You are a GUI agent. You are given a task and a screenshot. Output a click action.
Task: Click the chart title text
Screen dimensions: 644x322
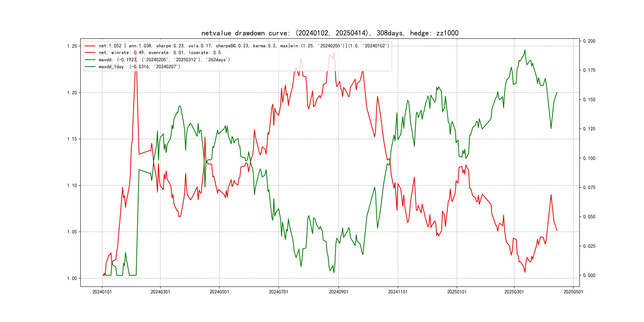[x=330, y=33]
